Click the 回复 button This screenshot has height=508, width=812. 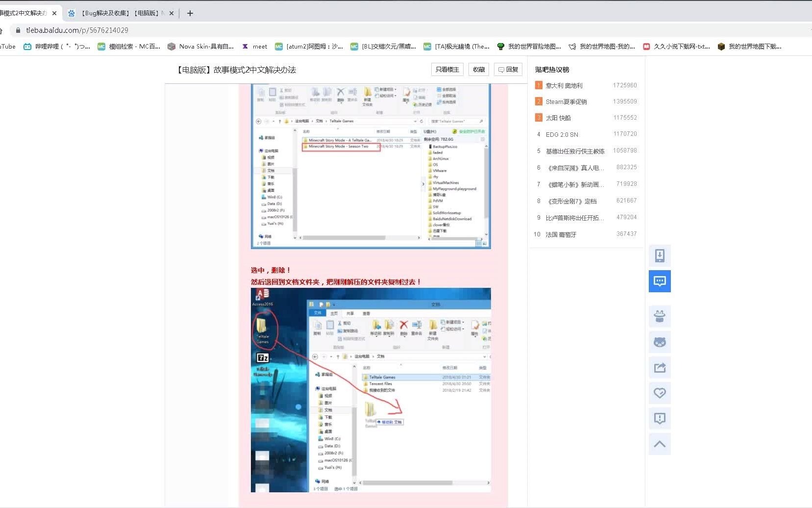(508, 70)
